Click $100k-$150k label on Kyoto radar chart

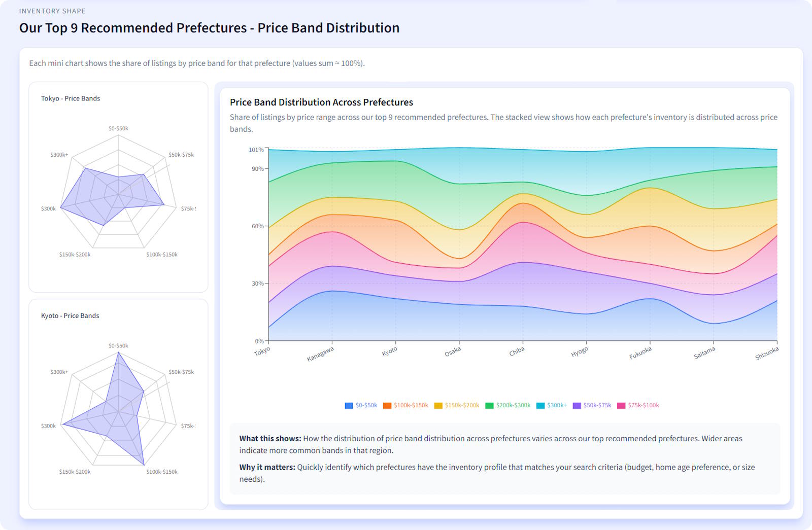tap(162, 472)
